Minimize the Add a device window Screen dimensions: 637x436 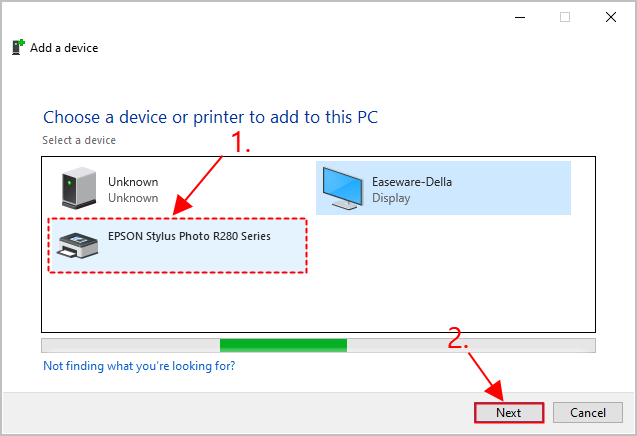[x=520, y=17]
